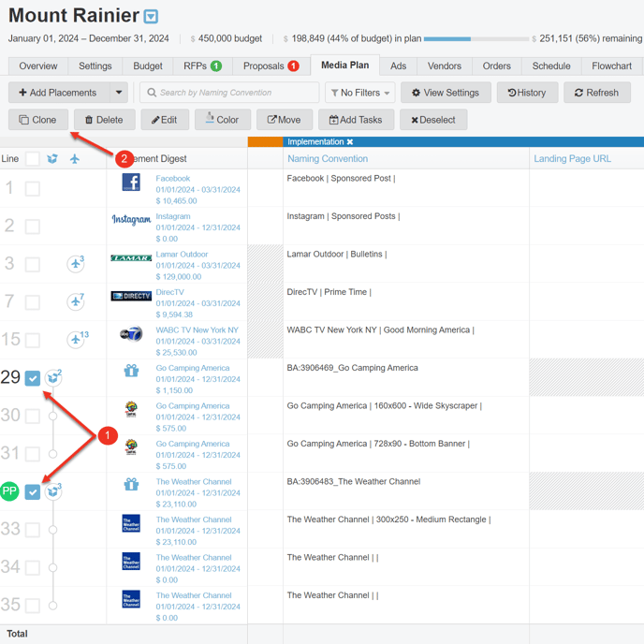Click the Add Placements button

(59, 93)
